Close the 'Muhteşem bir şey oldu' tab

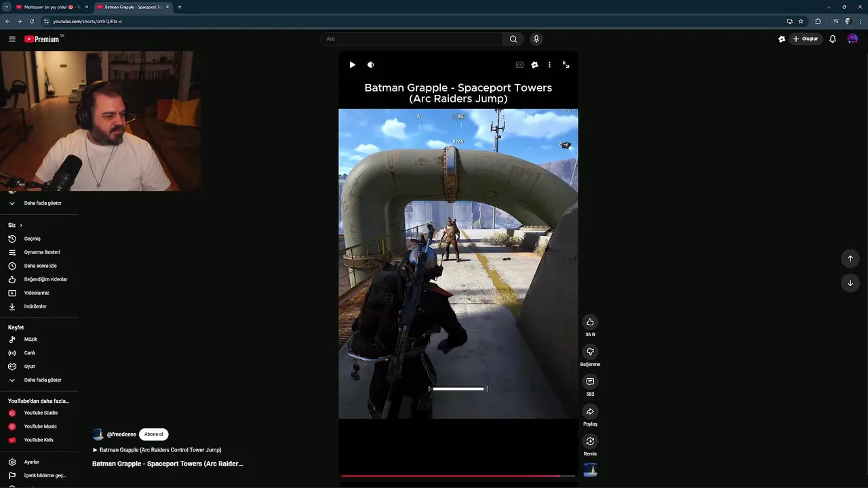(86, 7)
